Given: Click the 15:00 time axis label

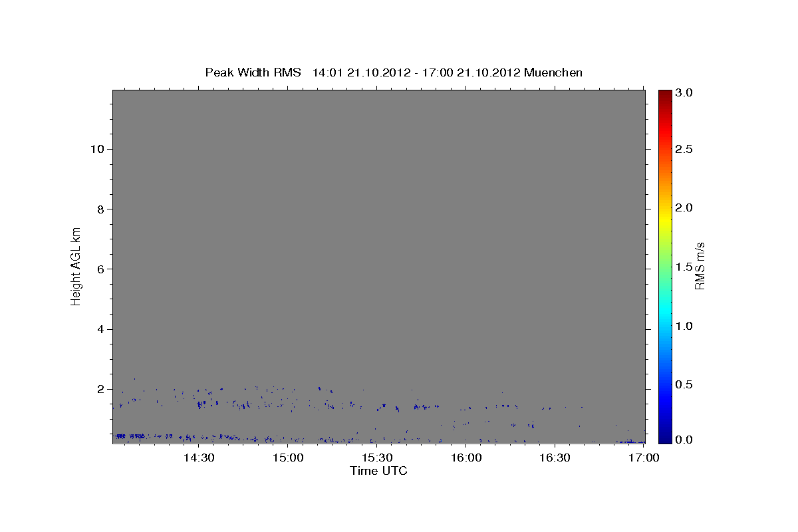Looking at the screenshot, I should 288,458.
